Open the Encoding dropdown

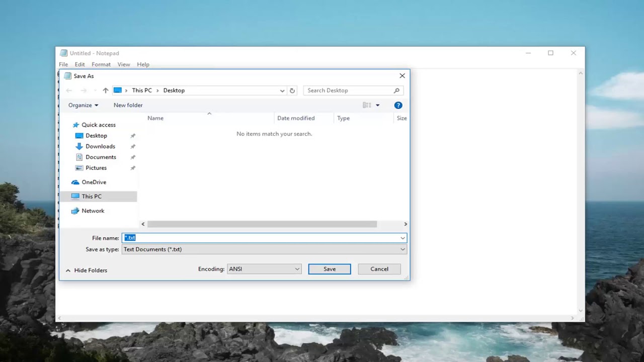coord(297,268)
